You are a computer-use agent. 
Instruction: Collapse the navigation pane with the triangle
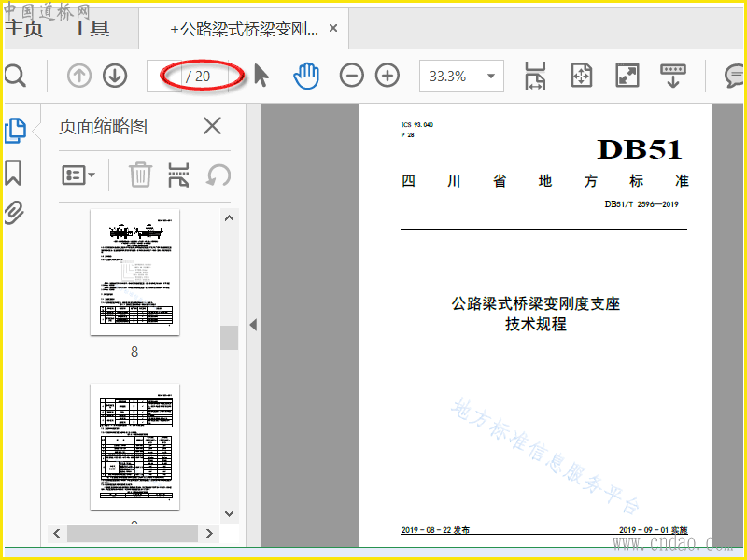(x=253, y=325)
